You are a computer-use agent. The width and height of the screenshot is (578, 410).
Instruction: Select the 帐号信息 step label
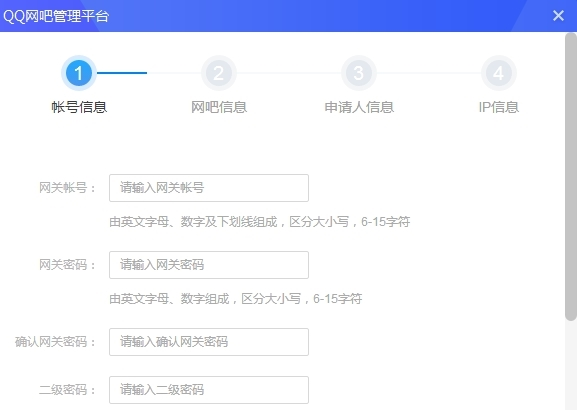pyautogui.click(x=79, y=107)
